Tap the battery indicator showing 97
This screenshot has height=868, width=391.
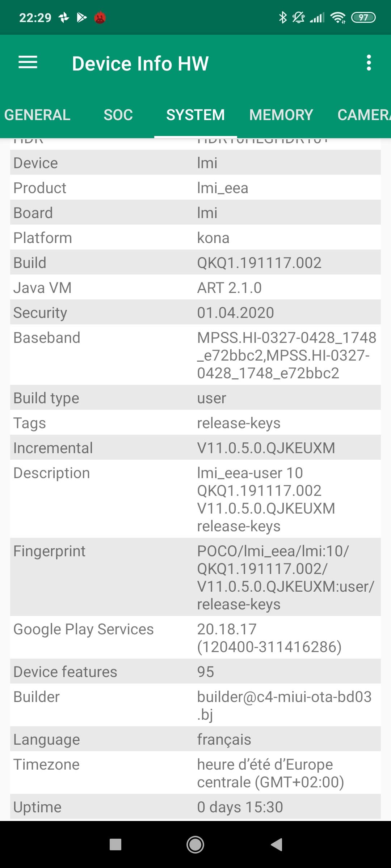[363, 17]
